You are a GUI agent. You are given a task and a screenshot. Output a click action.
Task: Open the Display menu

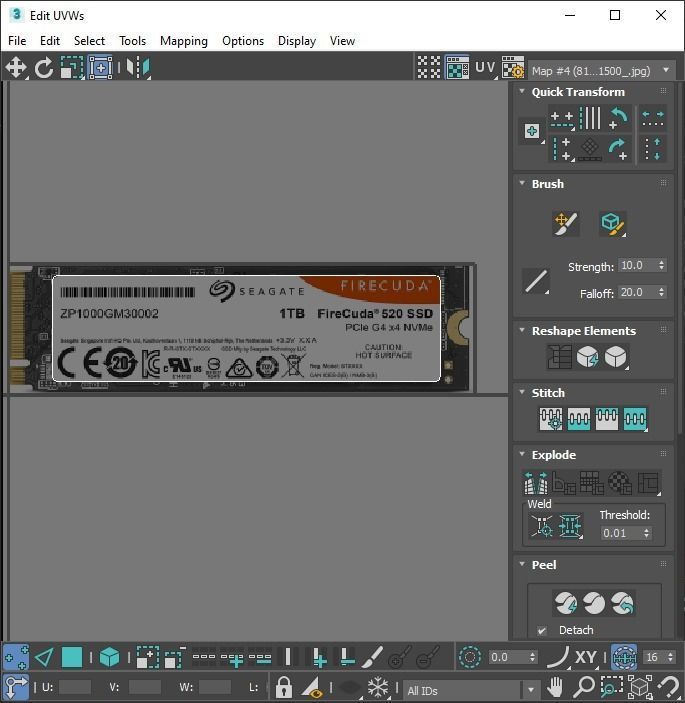tap(297, 41)
